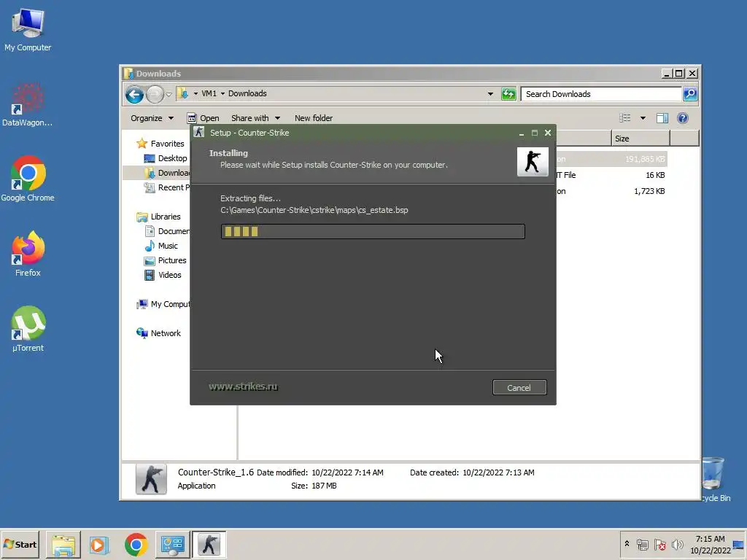Create a New folder from toolbar
The height and width of the screenshot is (560, 747).
pyautogui.click(x=314, y=118)
